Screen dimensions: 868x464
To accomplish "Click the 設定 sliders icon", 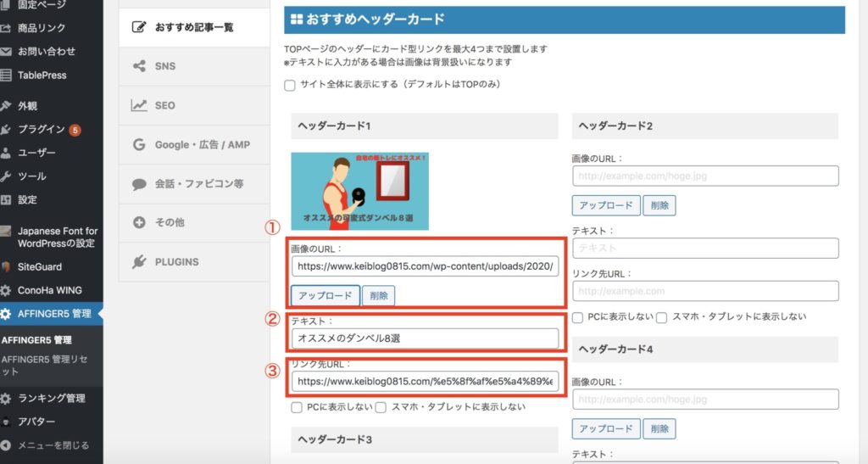I will coord(6,200).
